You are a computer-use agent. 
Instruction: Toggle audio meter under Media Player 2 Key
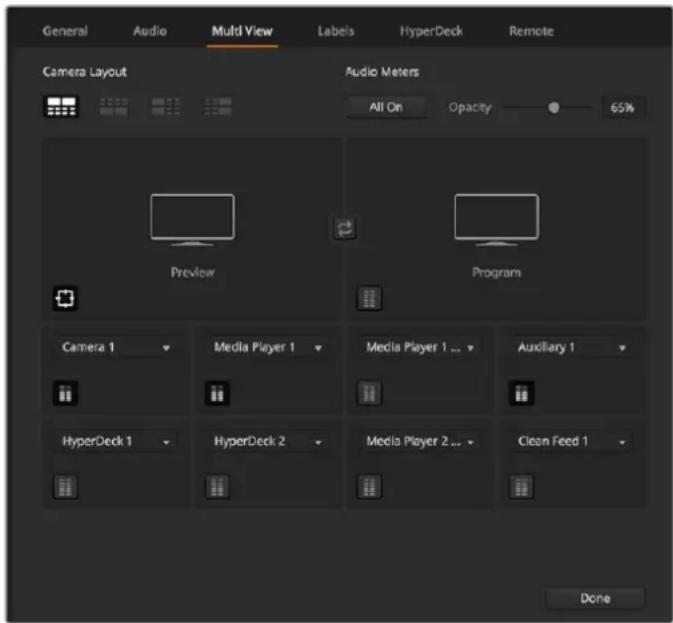(369, 487)
